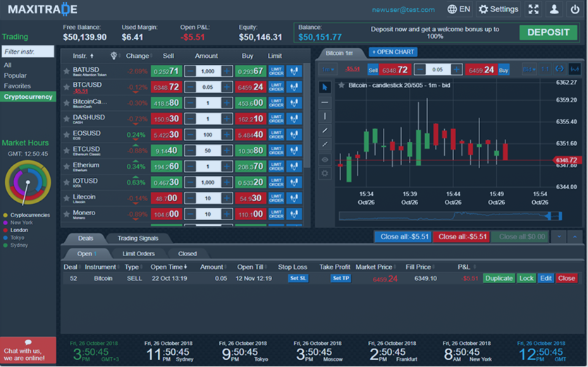Image resolution: width=588 pixels, height=367 pixels.
Task: Increase BATUSD amount with plus
Action: (226, 71)
